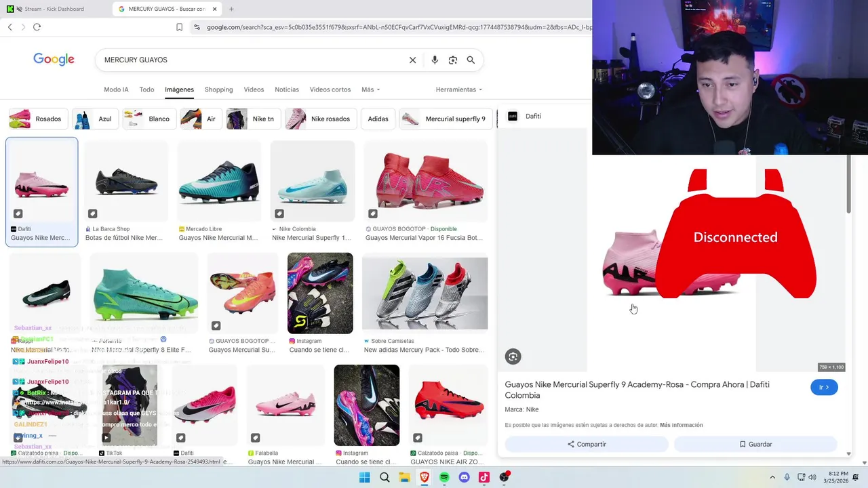Open the Guayos Nike Mercurial Superfly 9 Academy-Rosa title
Screen dimensions: 868x488
click(637, 390)
